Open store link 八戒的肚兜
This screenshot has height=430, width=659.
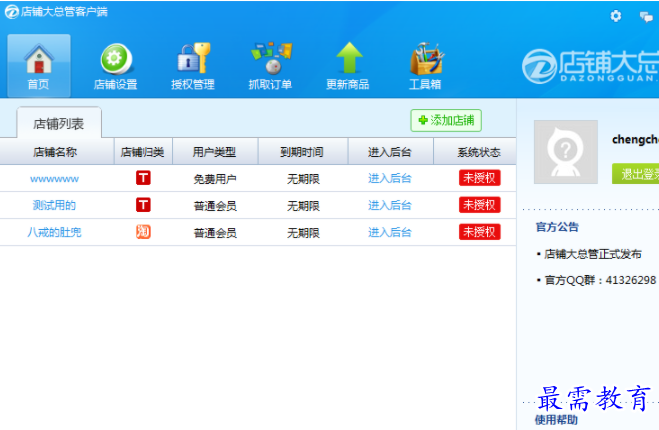pos(54,232)
